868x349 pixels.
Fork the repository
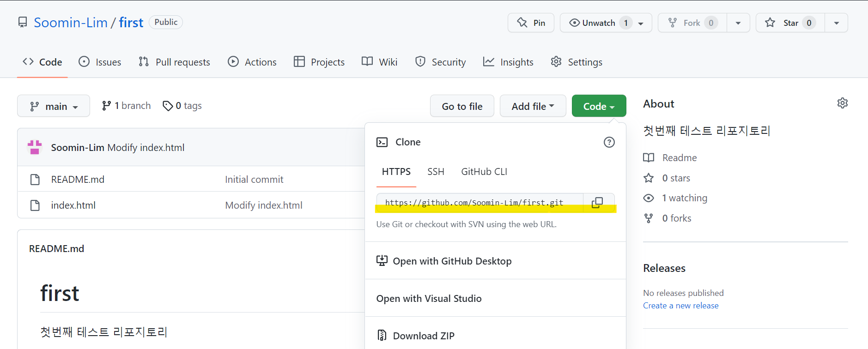[692, 23]
